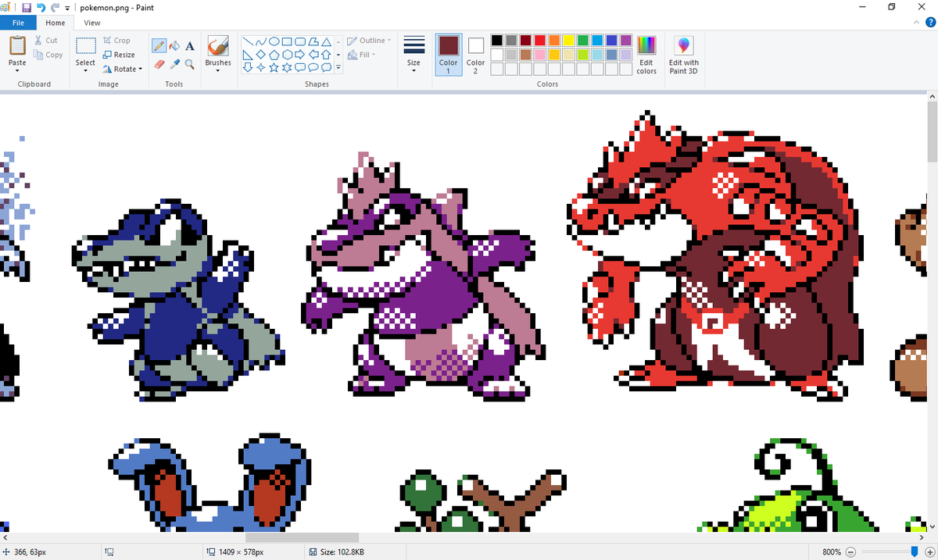Image resolution: width=938 pixels, height=560 pixels.
Task: Open the Fill dropdown
Action: click(x=362, y=55)
